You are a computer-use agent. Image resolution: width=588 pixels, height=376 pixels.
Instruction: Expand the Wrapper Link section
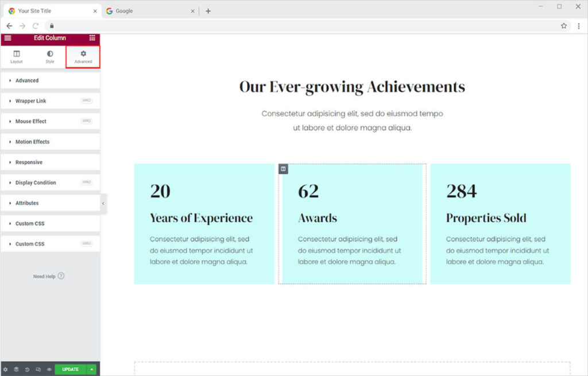click(x=30, y=101)
